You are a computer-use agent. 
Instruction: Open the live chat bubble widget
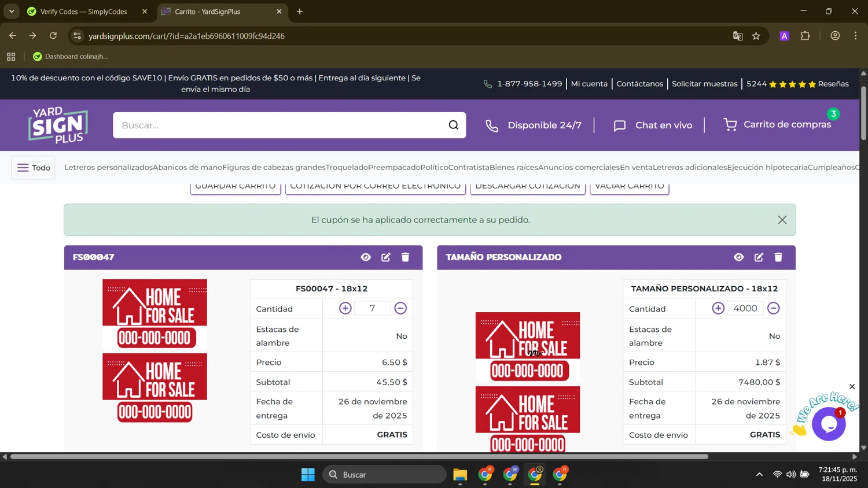[829, 424]
